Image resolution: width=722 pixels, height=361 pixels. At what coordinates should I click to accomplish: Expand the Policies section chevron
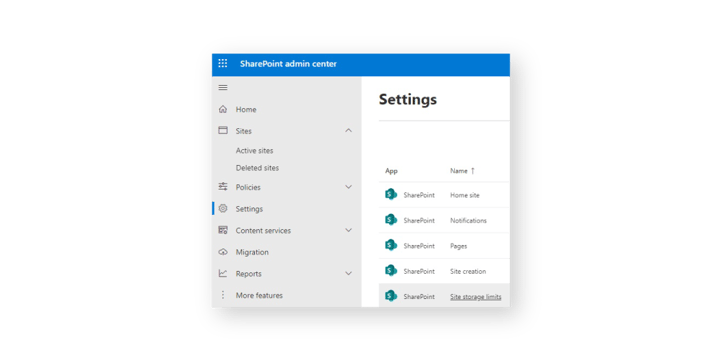click(349, 187)
